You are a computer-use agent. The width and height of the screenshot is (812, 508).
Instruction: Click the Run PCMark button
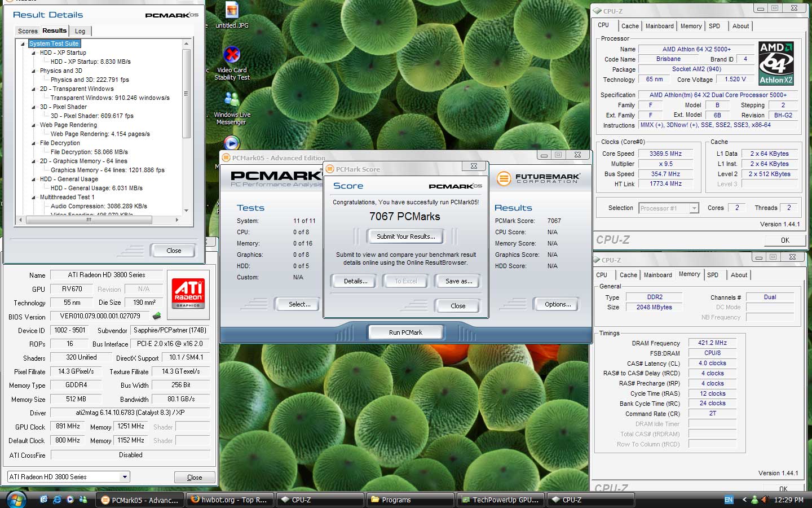(x=405, y=332)
